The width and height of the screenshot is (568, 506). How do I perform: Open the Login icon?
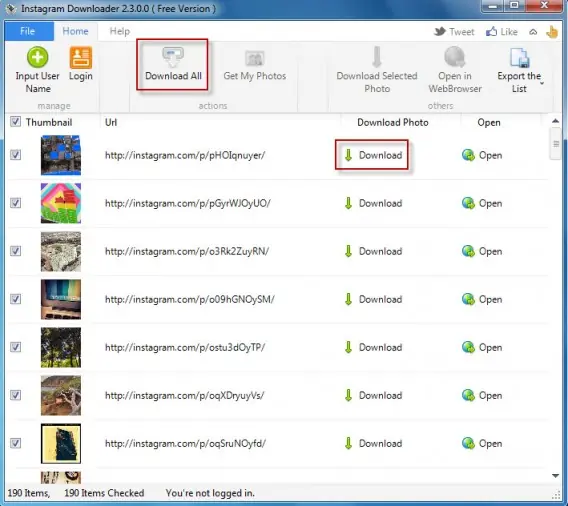pyautogui.click(x=80, y=57)
